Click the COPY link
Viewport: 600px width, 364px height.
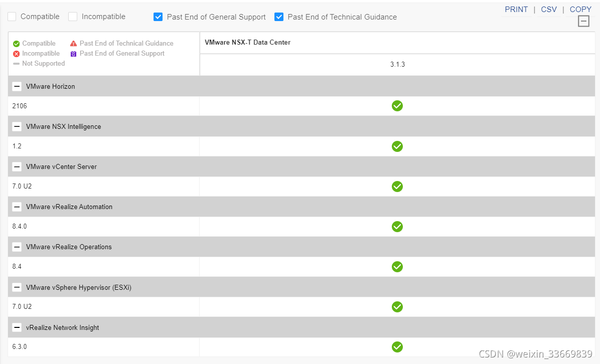tap(580, 10)
